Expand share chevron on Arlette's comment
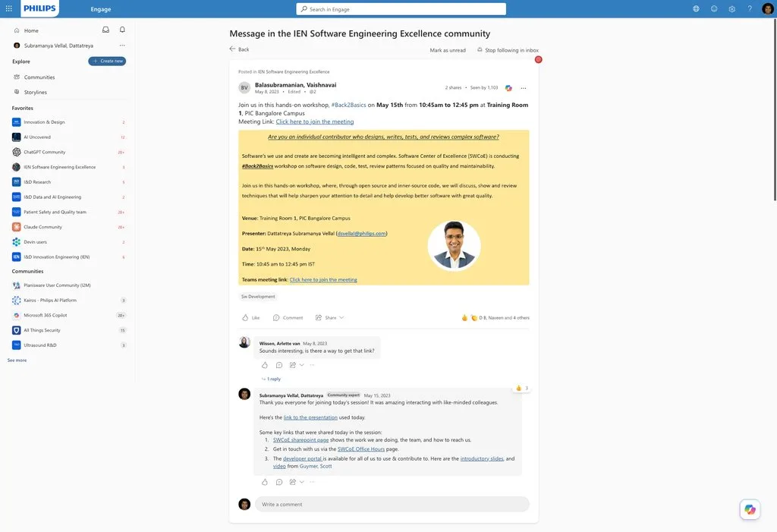The image size is (777, 532). pyautogui.click(x=301, y=365)
